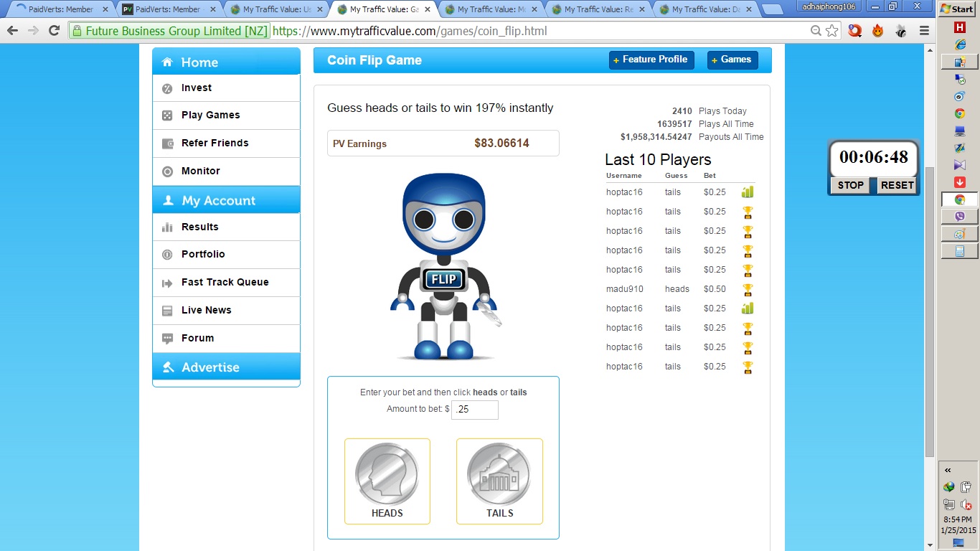Switch to the 'My Traffic Value: Re' tab
Image resolution: width=980 pixels, height=551 pixels.
click(598, 9)
